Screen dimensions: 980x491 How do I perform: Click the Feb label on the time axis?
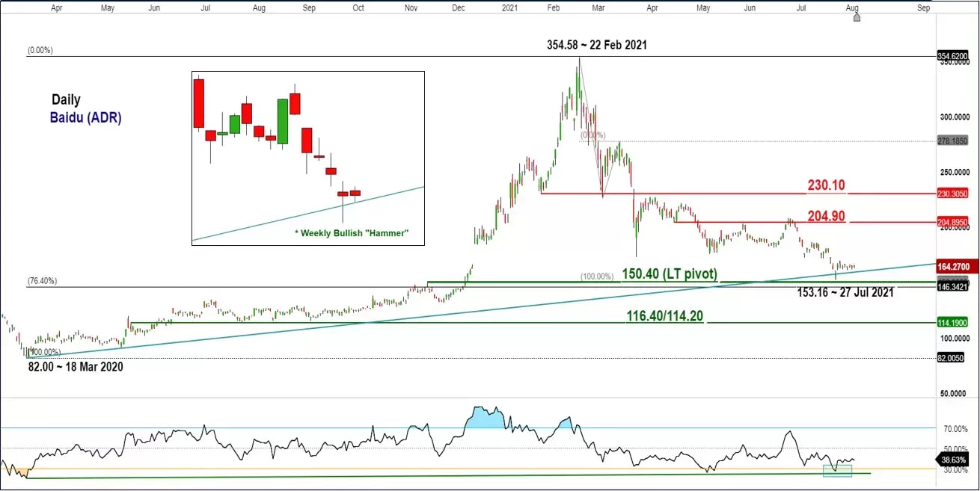click(x=554, y=7)
